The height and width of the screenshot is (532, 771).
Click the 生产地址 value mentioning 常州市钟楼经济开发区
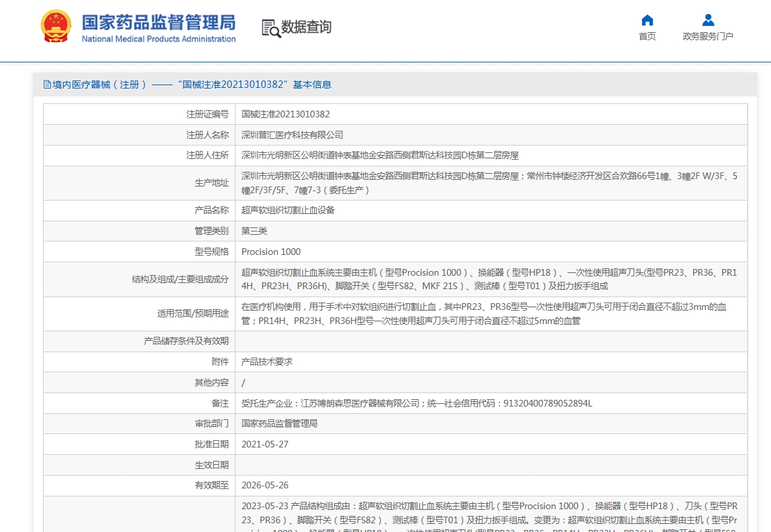click(x=489, y=183)
